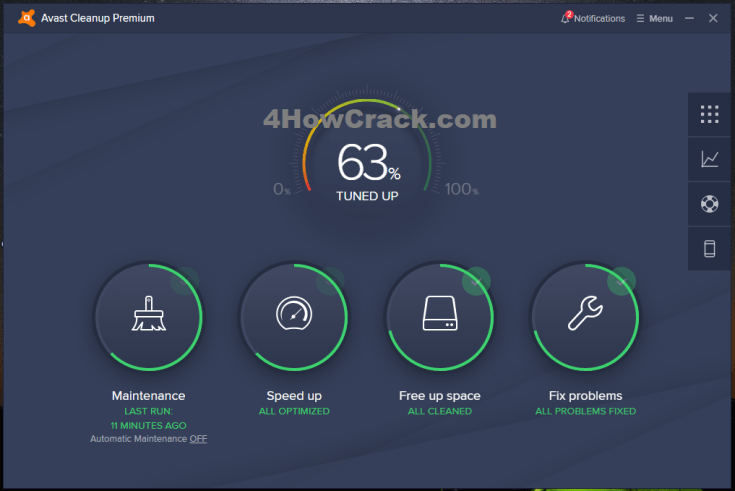Click the Maintenance label
The image size is (735, 491).
pos(149,396)
